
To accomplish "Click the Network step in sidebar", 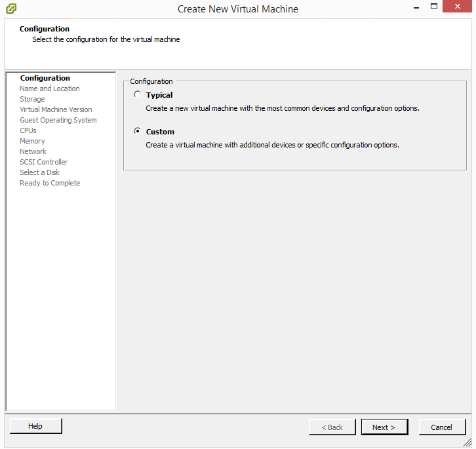I will (x=33, y=151).
